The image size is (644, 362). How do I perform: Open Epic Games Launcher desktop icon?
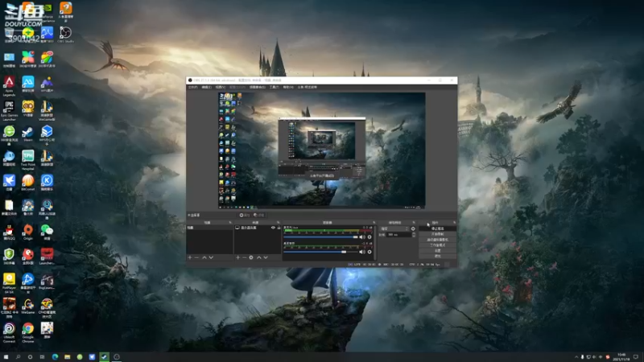(9, 109)
